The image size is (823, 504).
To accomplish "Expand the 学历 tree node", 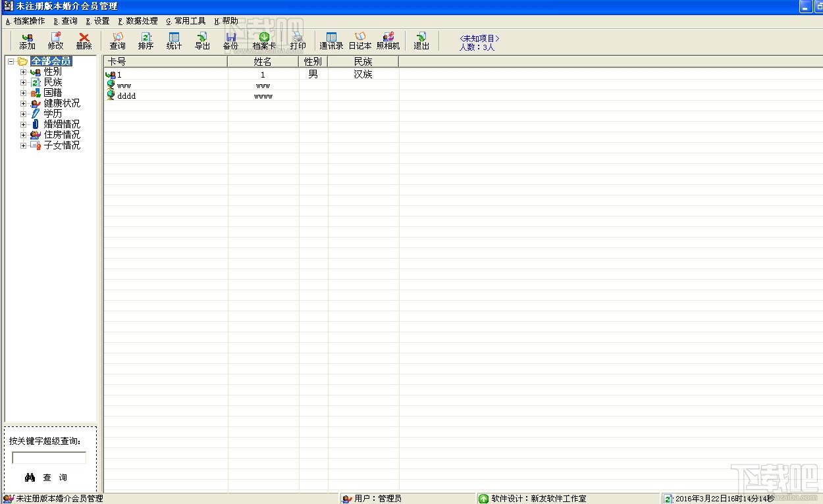I will [x=24, y=114].
